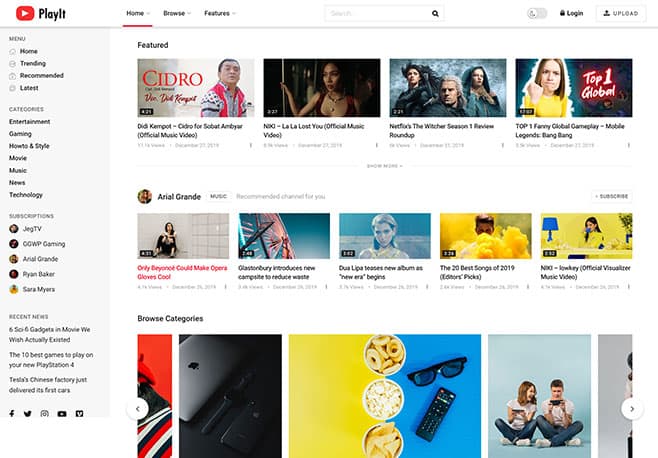Expand Show More under Featured videos
The image size is (658, 458).
[x=384, y=166]
